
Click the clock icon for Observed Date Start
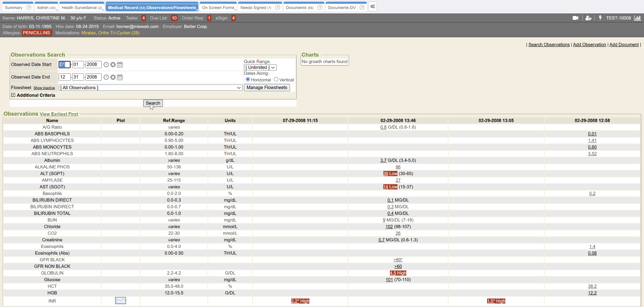pos(106,65)
